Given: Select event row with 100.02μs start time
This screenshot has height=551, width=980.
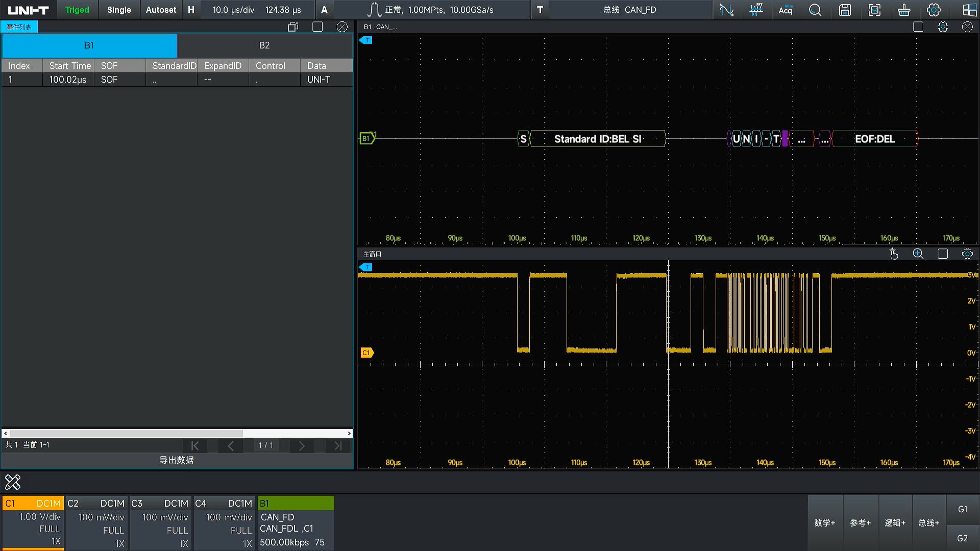Looking at the screenshot, I should pos(177,80).
